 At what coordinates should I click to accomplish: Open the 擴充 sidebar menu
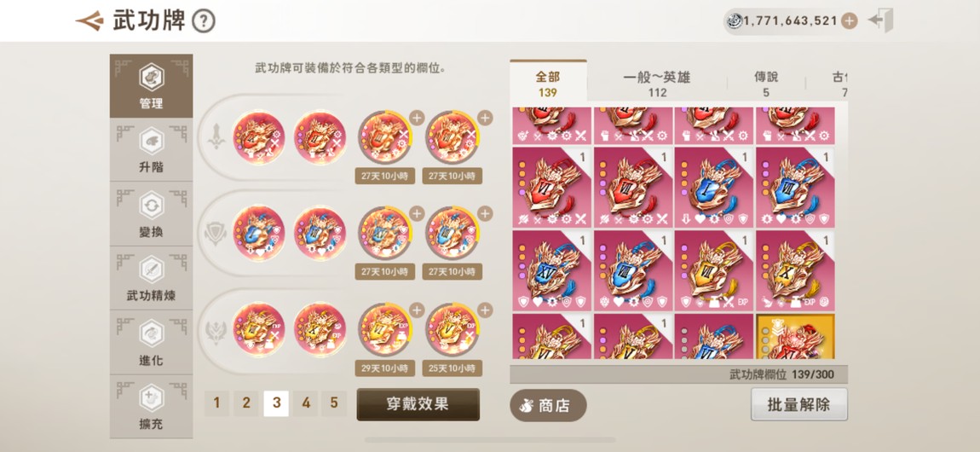click(151, 408)
